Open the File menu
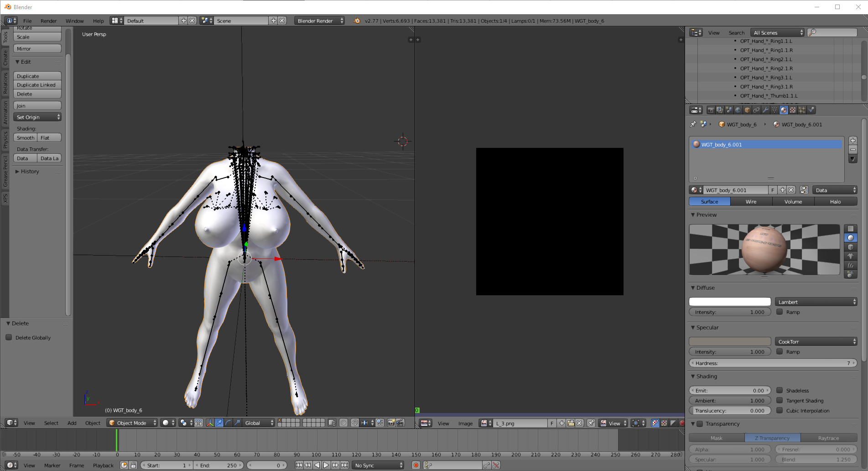The image size is (868, 471). (x=27, y=21)
